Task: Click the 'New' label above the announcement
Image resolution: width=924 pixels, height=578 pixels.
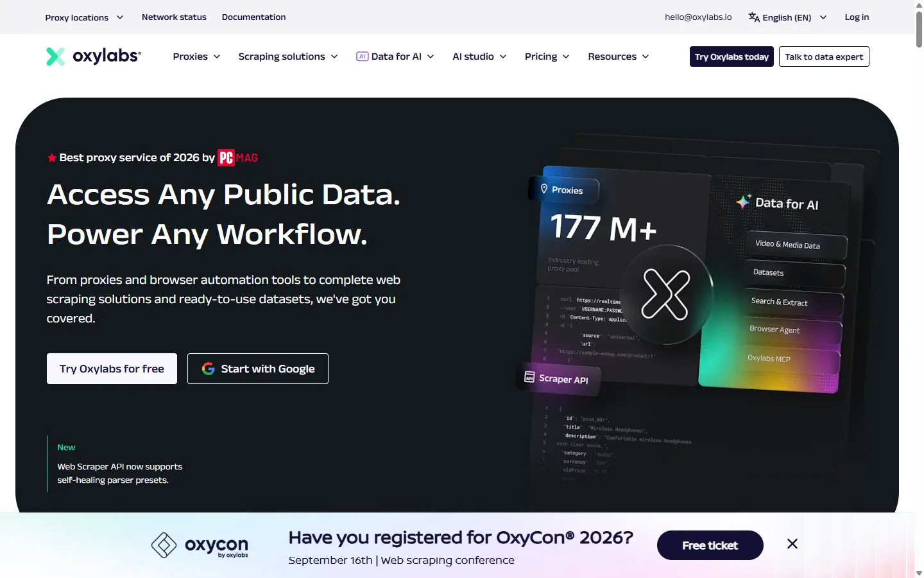Action: (66, 448)
